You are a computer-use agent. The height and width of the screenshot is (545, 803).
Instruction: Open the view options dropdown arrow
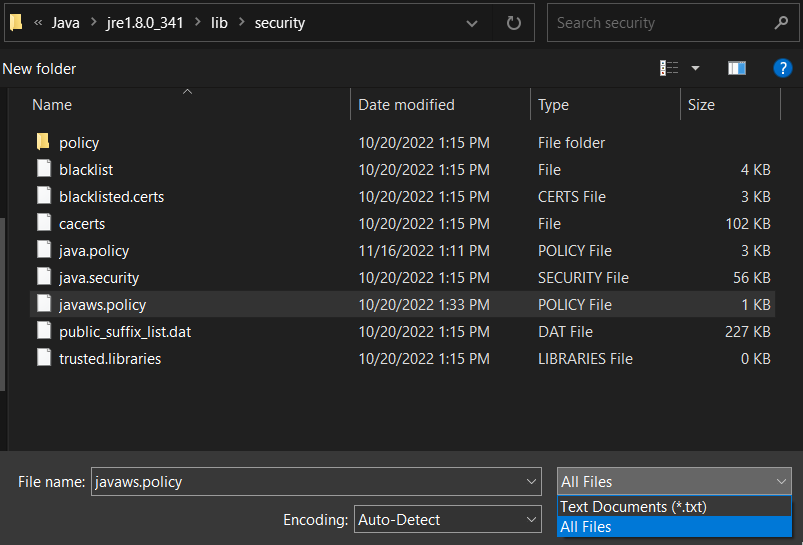click(x=695, y=68)
